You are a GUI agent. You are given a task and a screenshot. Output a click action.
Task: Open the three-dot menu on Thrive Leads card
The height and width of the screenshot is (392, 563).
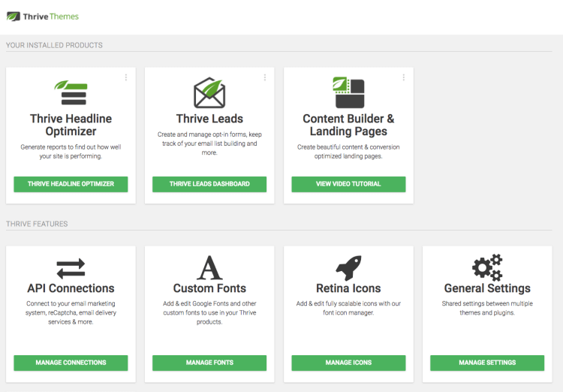point(265,77)
